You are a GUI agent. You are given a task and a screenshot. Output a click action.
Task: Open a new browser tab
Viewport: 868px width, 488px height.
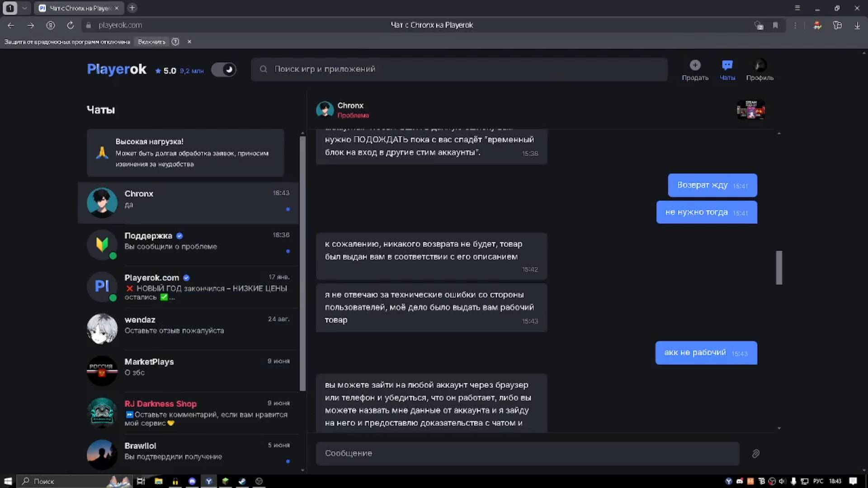coord(132,8)
